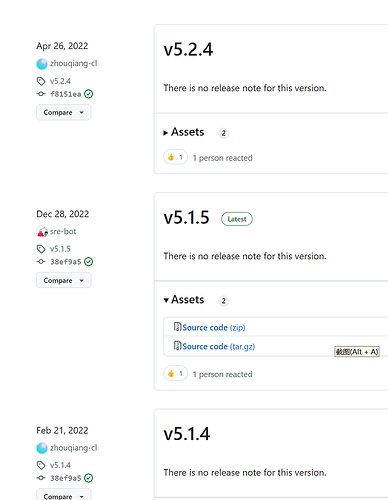Add thumbs up reaction on v5.2.4 release
The height and width of the screenshot is (500, 388).
(x=175, y=157)
